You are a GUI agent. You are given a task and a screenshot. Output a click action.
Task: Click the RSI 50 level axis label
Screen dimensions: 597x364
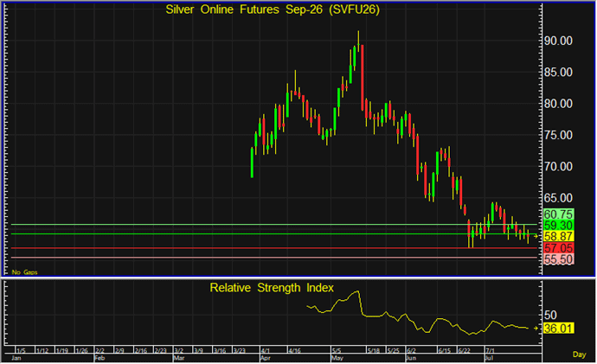coord(550,315)
